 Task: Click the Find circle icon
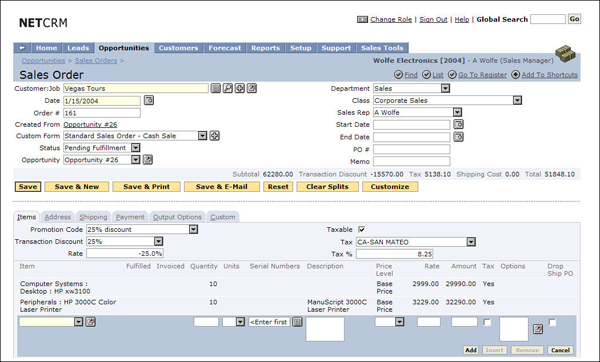398,75
